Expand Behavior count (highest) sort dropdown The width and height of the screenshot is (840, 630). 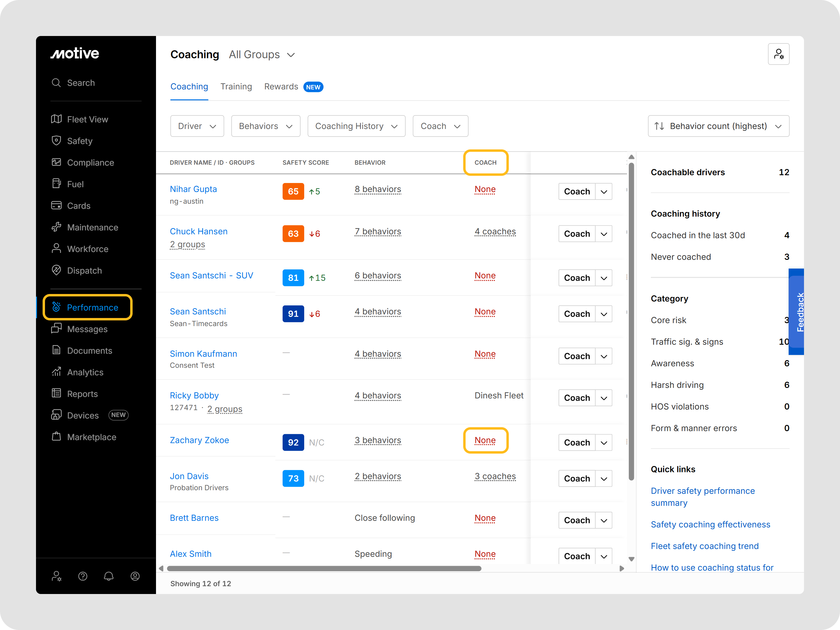tap(718, 126)
